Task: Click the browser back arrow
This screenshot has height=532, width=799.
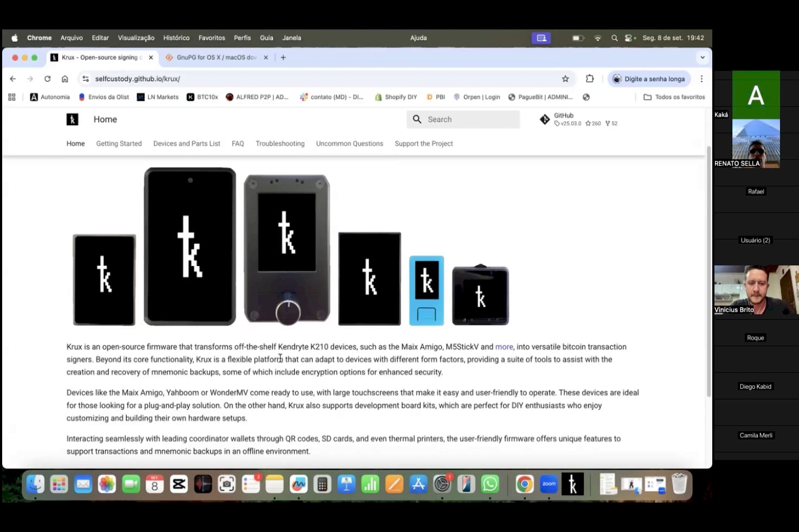Action: [x=13, y=79]
